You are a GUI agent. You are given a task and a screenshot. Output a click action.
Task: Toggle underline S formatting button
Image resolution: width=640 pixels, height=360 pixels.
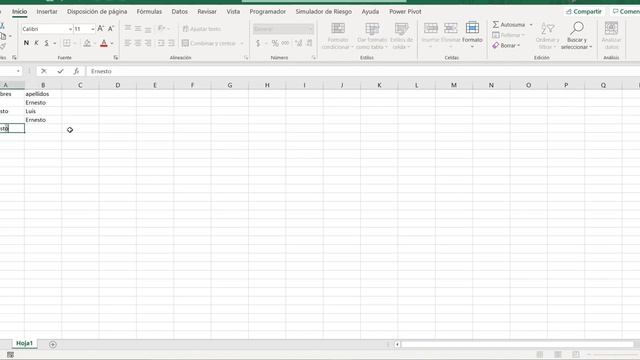(47, 43)
